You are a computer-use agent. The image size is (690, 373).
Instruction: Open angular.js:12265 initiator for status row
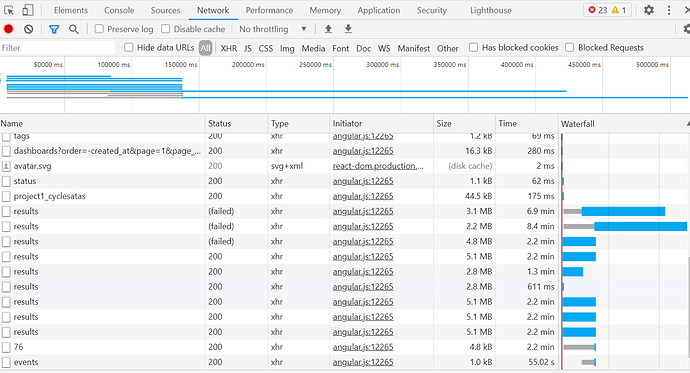click(x=363, y=181)
